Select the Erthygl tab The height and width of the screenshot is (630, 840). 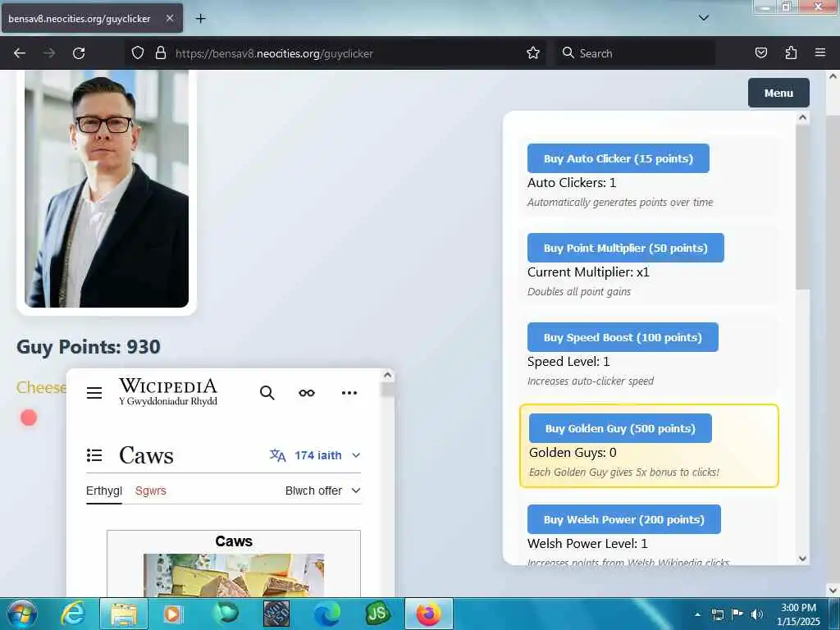point(104,491)
